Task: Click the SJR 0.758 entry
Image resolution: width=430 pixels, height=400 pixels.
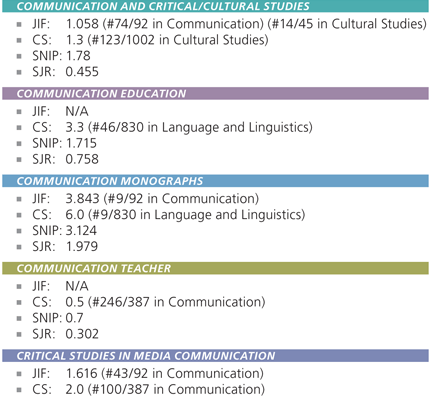Action: tap(65, 159)
